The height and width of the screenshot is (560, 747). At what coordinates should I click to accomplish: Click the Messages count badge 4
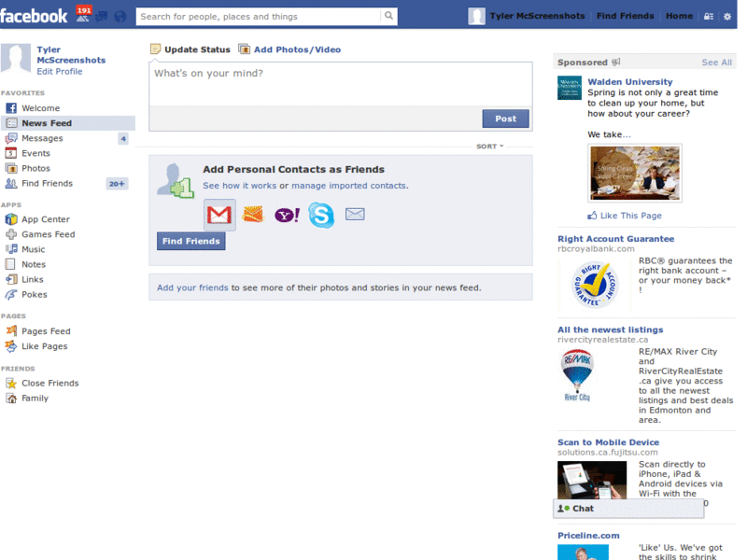(x=123, y=138)
